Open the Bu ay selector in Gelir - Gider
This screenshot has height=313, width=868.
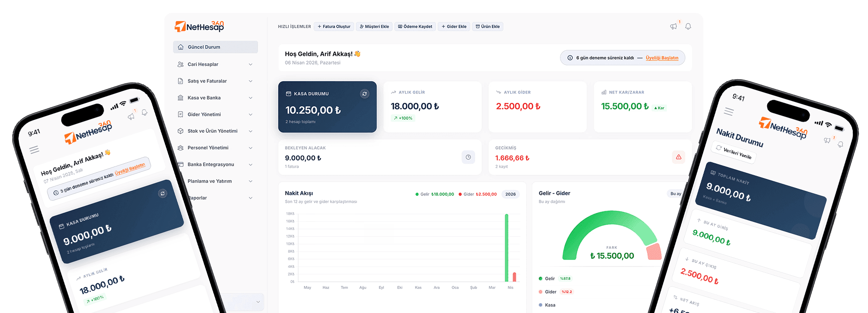pyautogui.click(x=676, y=194)
